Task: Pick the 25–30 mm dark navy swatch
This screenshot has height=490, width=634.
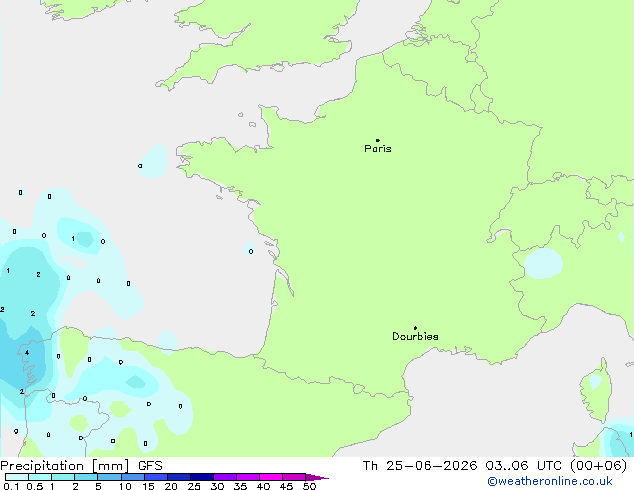Action: click(201, 477)
